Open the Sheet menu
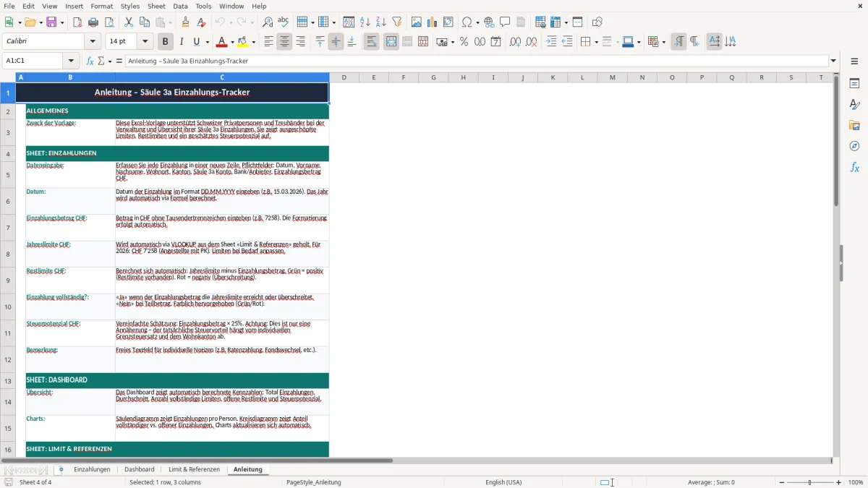 pos(156,6)
